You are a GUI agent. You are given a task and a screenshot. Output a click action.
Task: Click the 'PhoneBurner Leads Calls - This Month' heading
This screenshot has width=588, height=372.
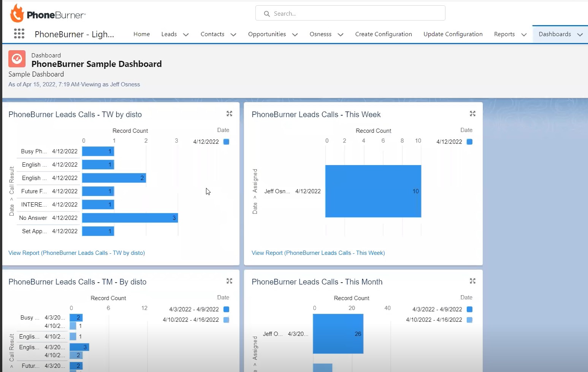point(317,282)
